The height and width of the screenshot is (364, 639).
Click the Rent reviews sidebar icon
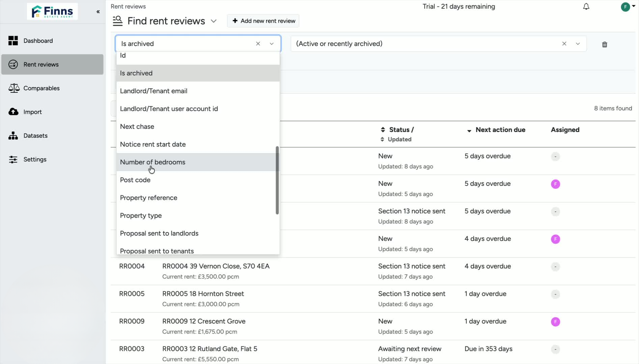(x=13, y=64)
